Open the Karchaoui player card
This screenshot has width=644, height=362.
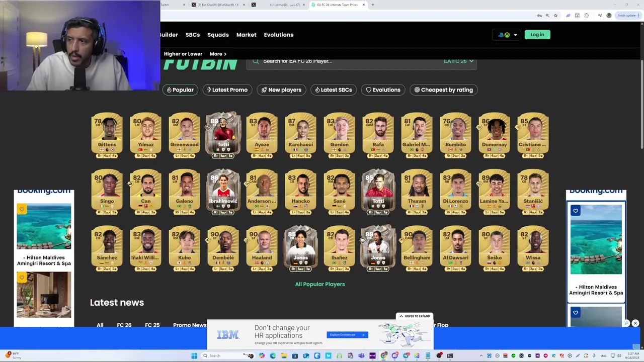[x=300, y=136]
